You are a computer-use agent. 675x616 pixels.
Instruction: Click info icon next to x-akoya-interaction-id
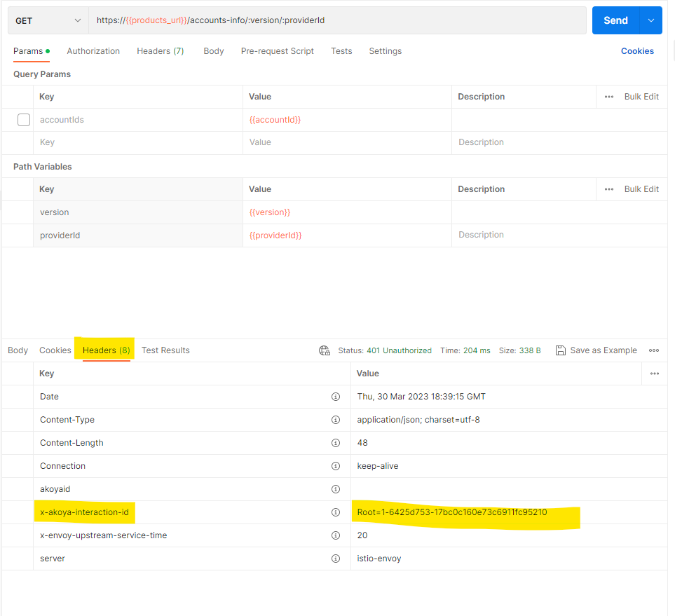(335, 512)
